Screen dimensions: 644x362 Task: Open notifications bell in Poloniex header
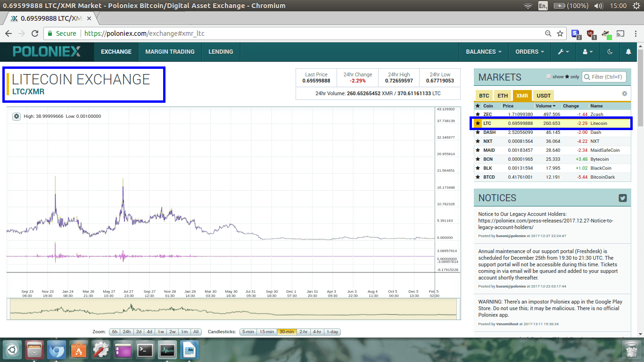tap(628, 52)
